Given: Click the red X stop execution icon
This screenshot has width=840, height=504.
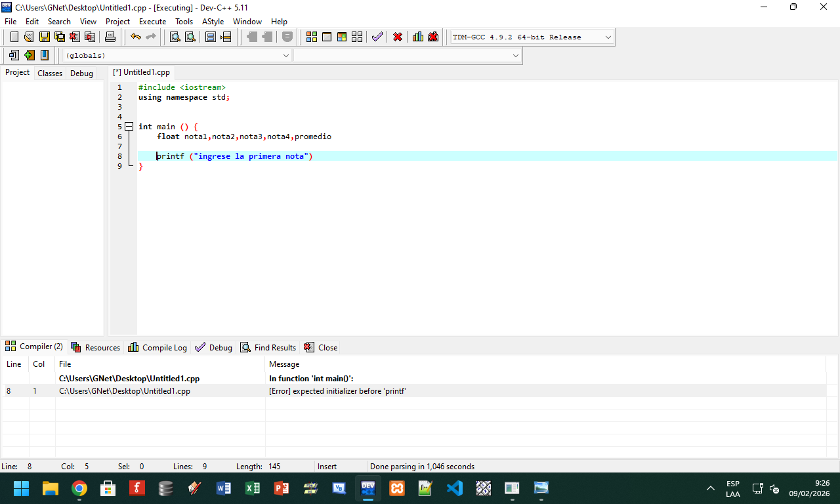Looking at the screenshot, I should (398, 37).
